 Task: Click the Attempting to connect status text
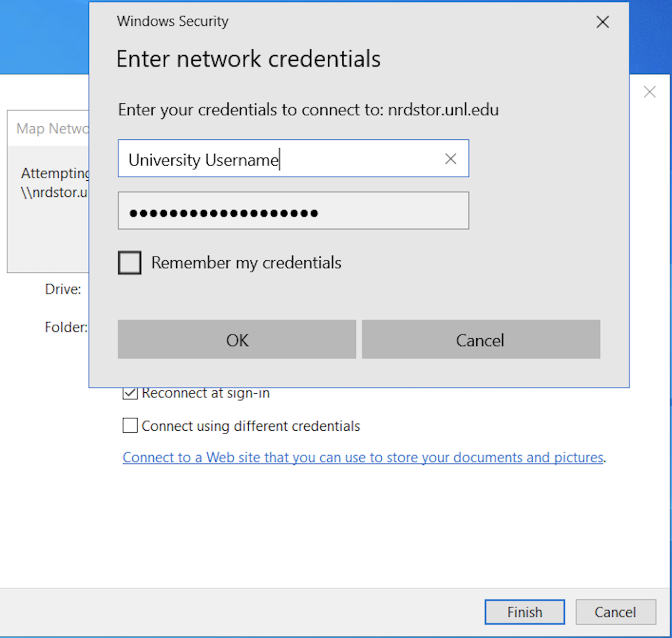point(55,173)
